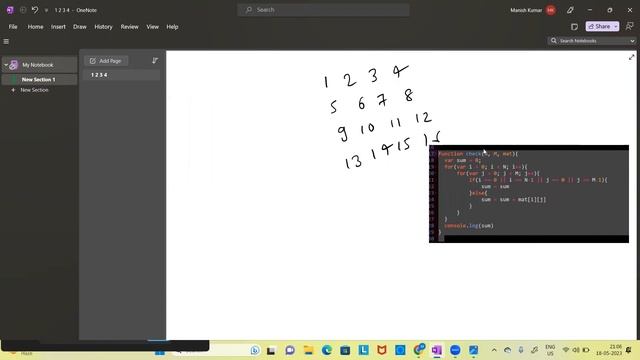Click the comments icon right of Share
The image size is (640, 360).
tap(629, 27)
